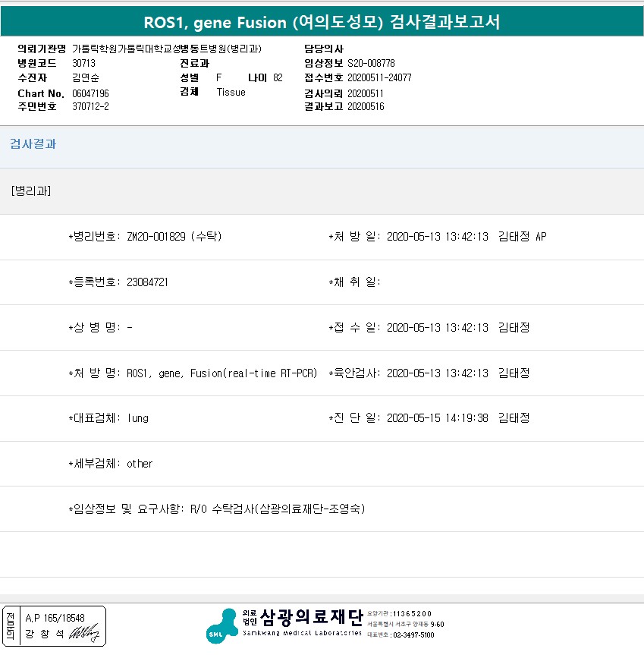Select the Chart No. value 06047196
Viewport: 644px width, 655px height.
click(x=90, y=93)
